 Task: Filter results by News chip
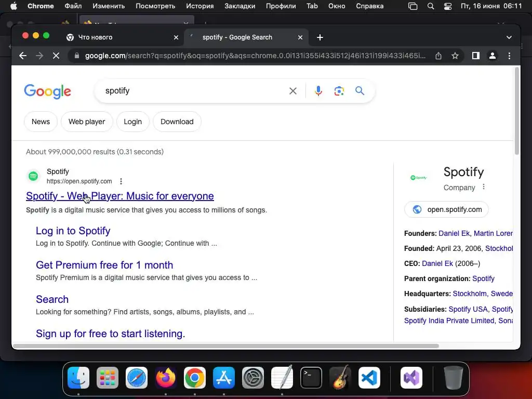pyautogui.click(x=41, y=122)
